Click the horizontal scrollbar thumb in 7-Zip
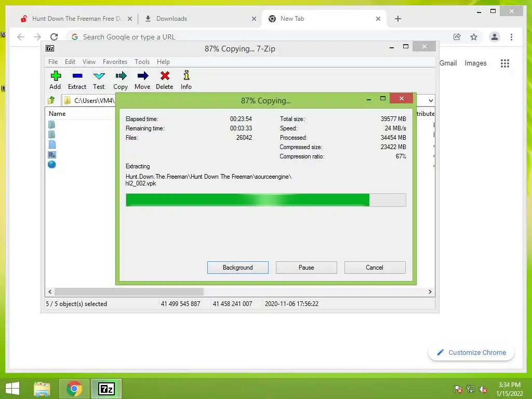532x399 pixels. [x=129, y=291]
